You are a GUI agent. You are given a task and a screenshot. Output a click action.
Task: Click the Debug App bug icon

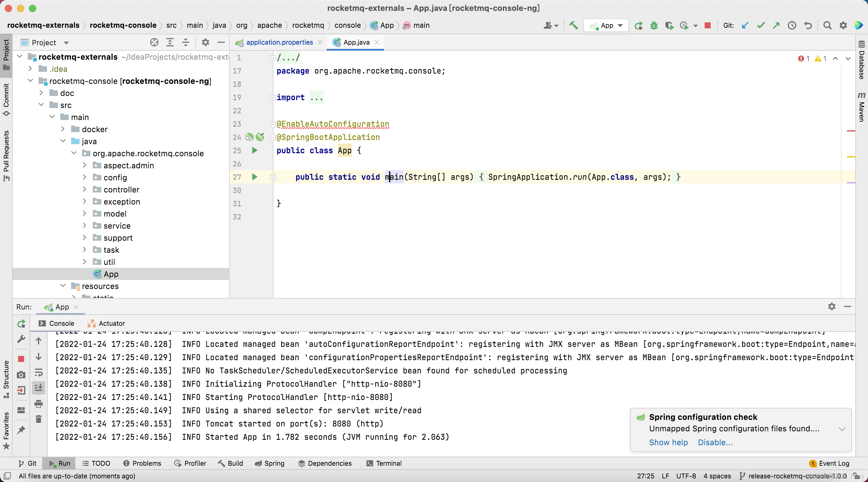pos(654,25)
